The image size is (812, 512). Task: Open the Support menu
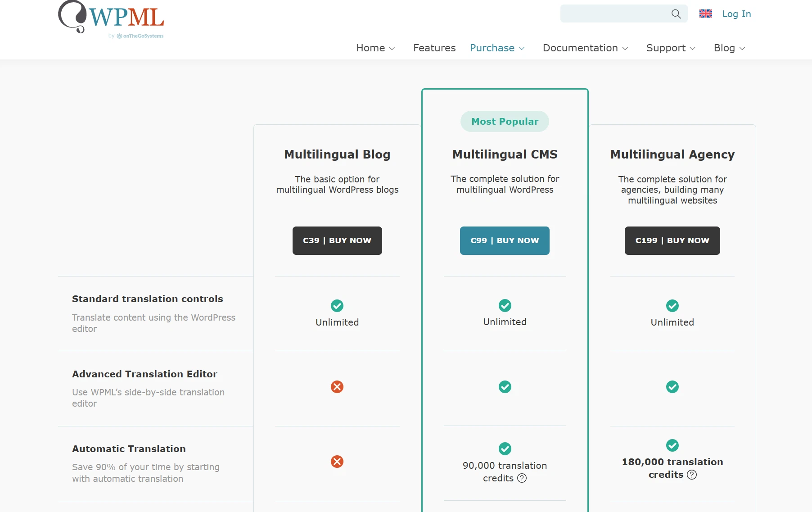point(671,48)
